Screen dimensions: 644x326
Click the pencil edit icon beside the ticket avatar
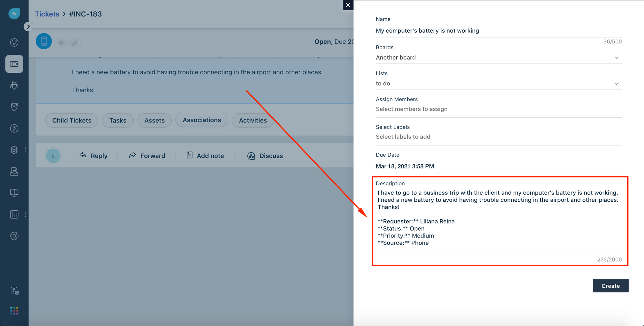point(74,43)
